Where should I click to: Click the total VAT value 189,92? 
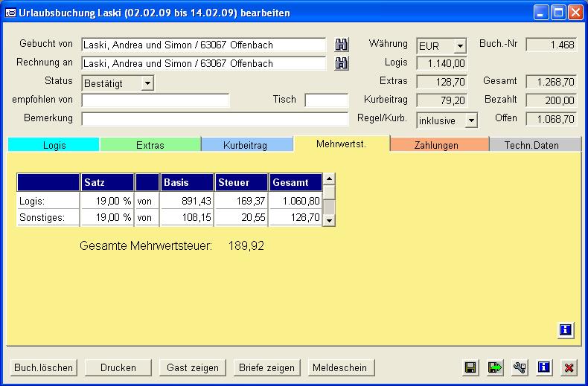246,246
